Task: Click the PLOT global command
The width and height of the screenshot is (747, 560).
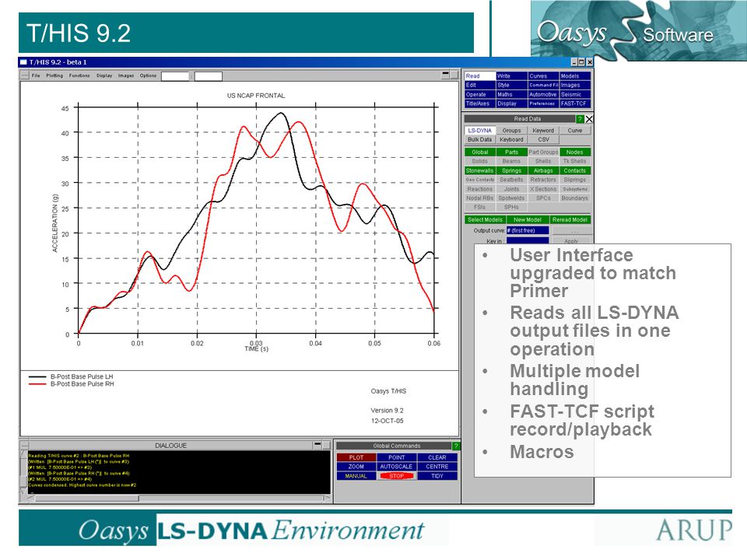Action: coord(356,457)
